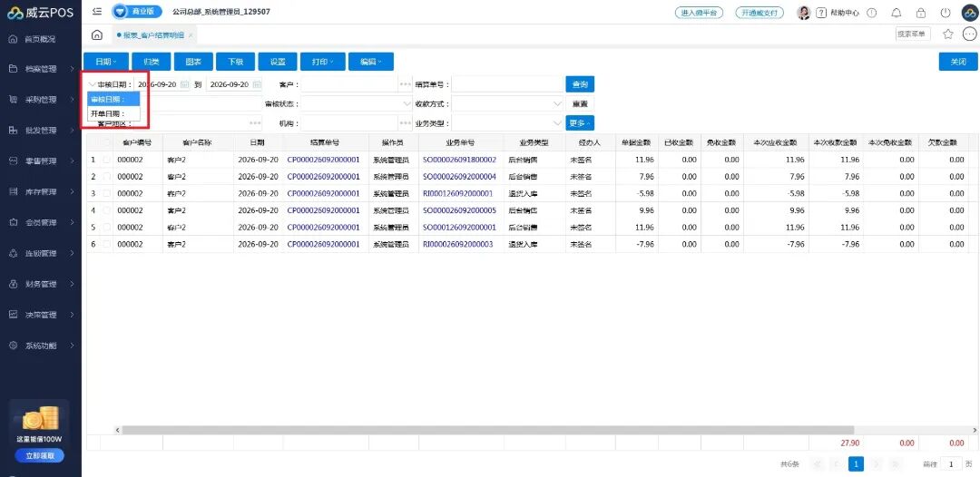The width and height of the screenshot is (980, 477).
Task: Open 会员管理 sidebar menu
Action: (x=41, y=222)
